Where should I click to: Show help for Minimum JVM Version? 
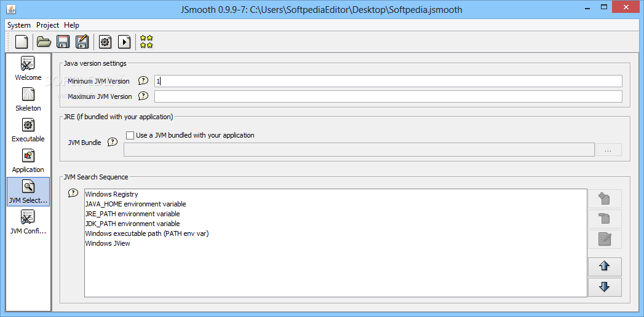143,81
